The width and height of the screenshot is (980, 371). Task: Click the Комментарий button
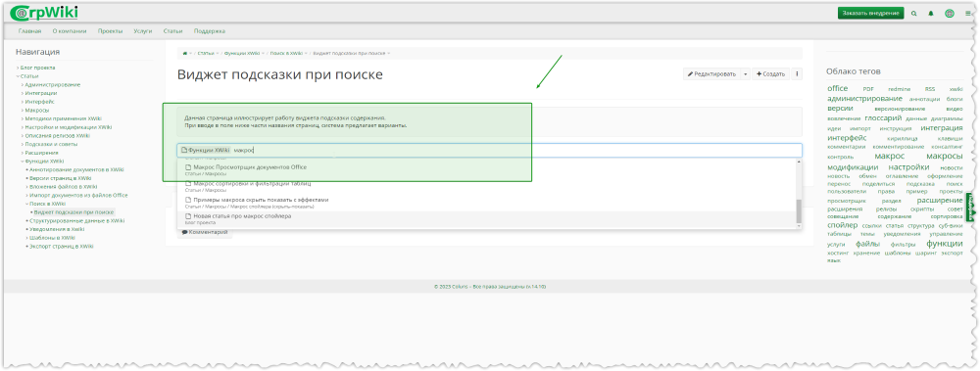point(205,232)
